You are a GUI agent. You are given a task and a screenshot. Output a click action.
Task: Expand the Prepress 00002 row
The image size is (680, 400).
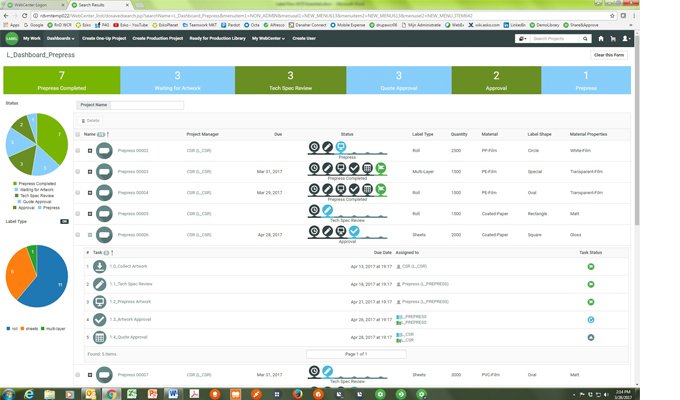[x=90, y=151]
